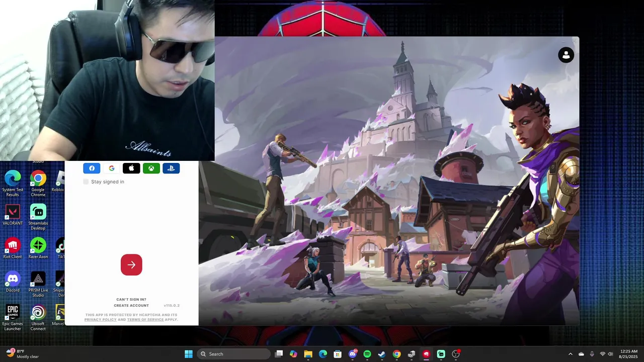
Task: Expand the hidden system tray icons
Action: [570, 354]
